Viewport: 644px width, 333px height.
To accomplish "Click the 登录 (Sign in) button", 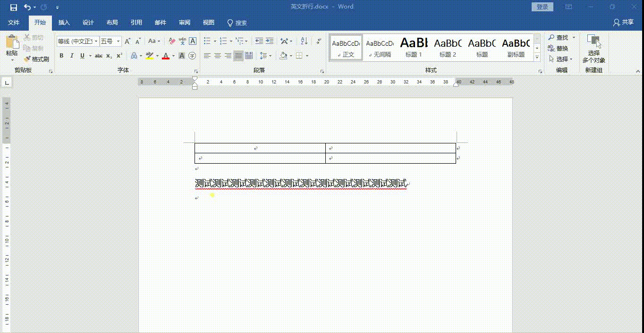I will [542, 7].
